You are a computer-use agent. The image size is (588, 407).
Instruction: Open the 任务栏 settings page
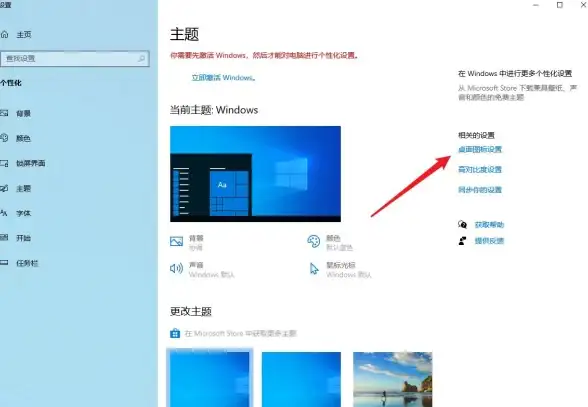click(27, 263)
